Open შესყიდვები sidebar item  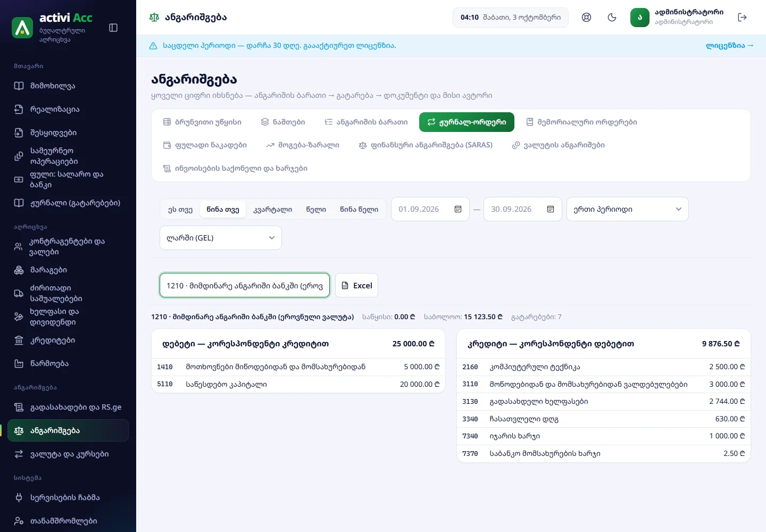click(68, 132)
